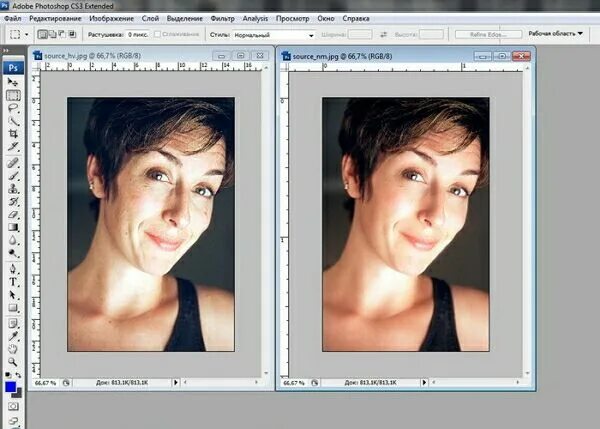Open the Рабочая область workspace dropdown

tap(555, 34)
